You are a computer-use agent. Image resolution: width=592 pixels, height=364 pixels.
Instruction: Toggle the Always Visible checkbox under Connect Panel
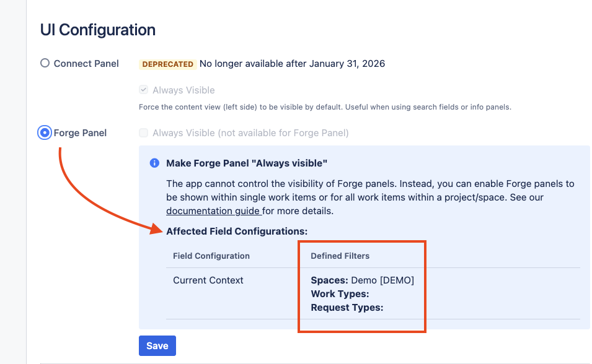click(x=144, y=90)
